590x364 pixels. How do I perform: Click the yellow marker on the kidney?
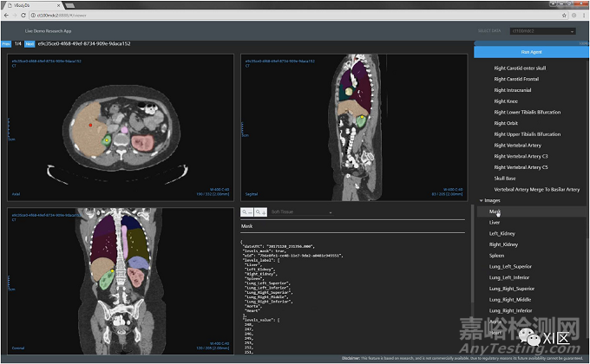[x=107, y=139]
